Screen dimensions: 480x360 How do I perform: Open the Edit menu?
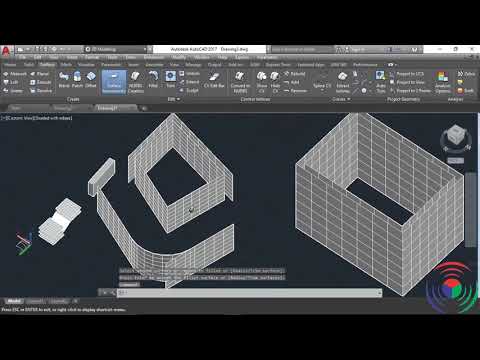[x=37, y=58]
